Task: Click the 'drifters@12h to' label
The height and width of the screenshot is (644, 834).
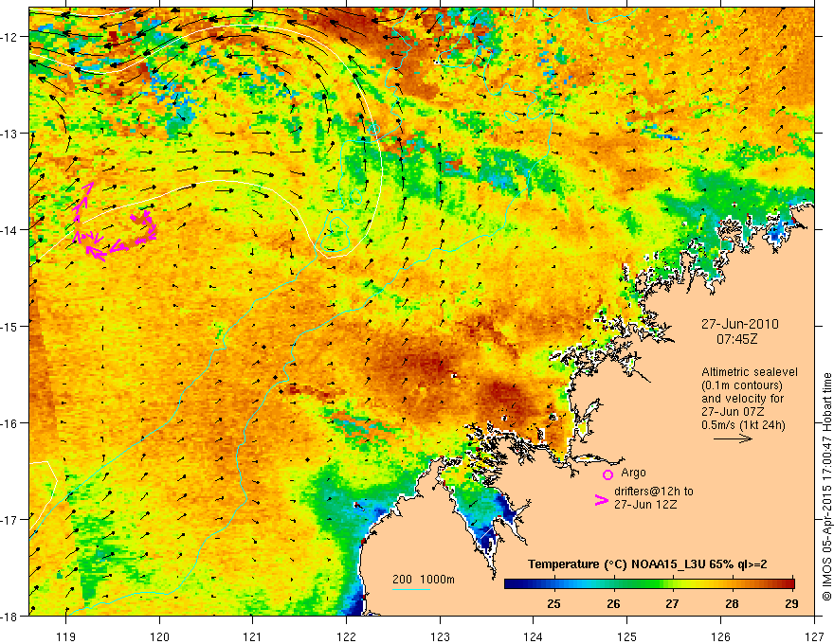Action: pyautogui.click(x=654, y=491)
